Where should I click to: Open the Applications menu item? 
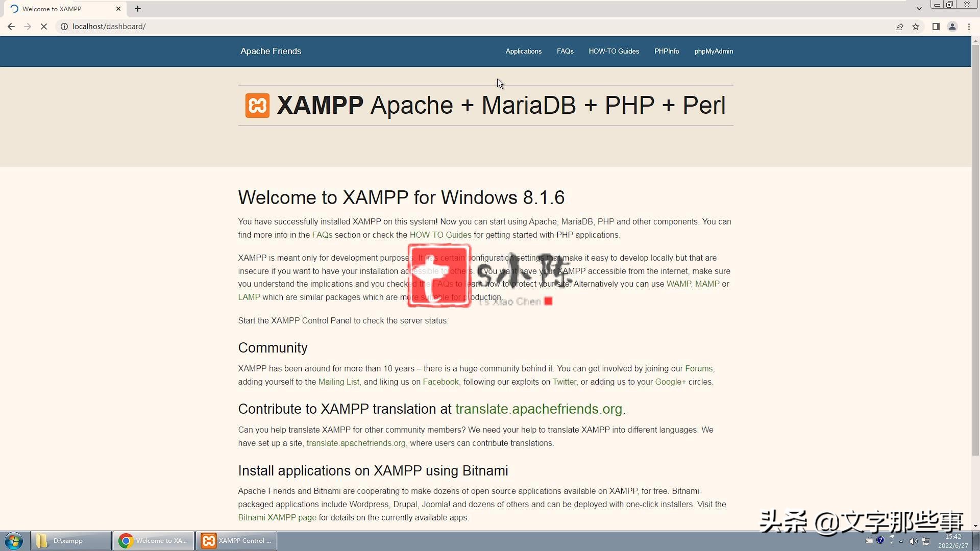524,51
